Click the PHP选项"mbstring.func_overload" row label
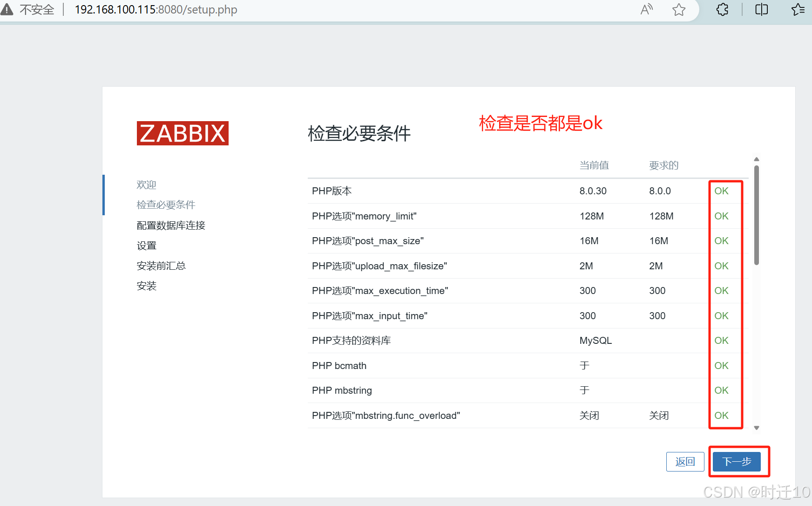The image size is (812, 506). 386,416
